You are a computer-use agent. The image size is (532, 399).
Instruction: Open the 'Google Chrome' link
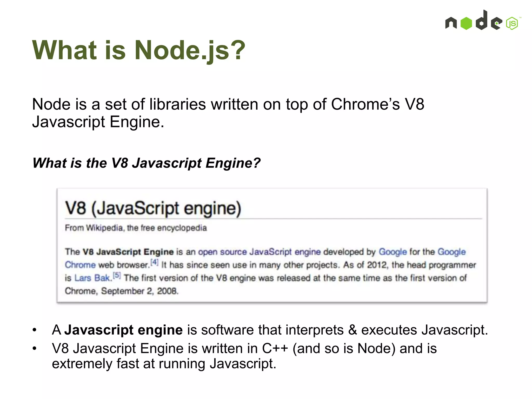coord(451,252)
